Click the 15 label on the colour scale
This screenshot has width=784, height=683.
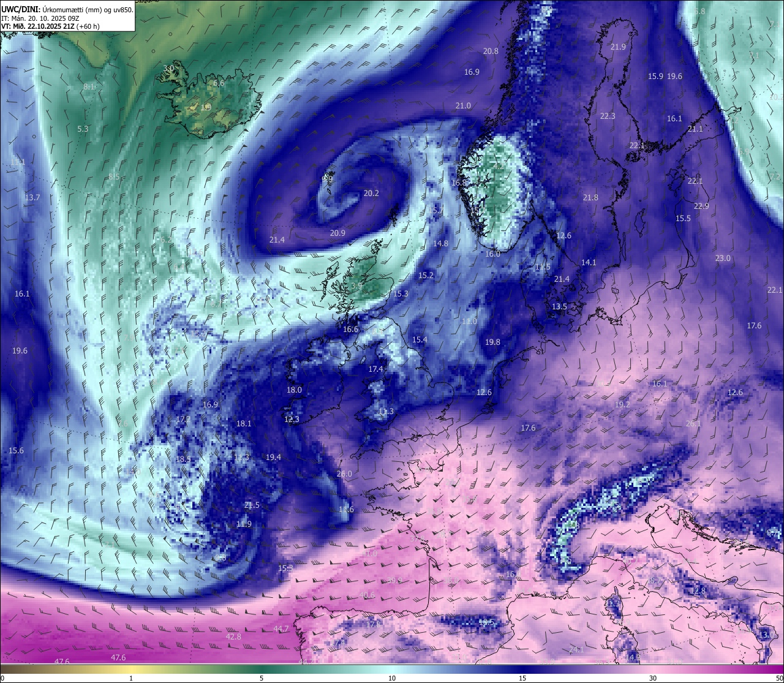click(522, 678)
